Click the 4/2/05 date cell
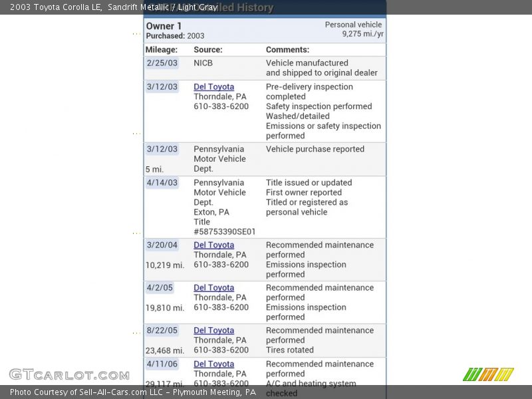Screen dimensions: 532x399 click(x=160, y=288)
